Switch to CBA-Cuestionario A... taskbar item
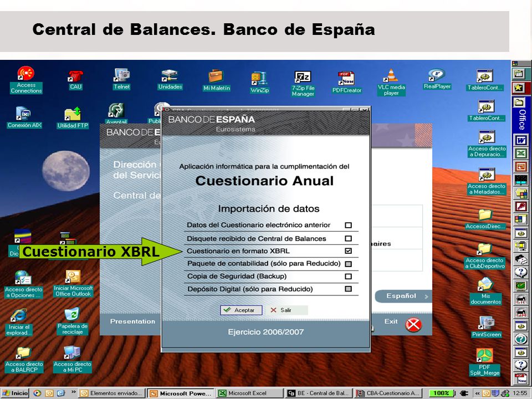Image resolution: width=532 pixels, height=399 pixels. coord(388,393)
